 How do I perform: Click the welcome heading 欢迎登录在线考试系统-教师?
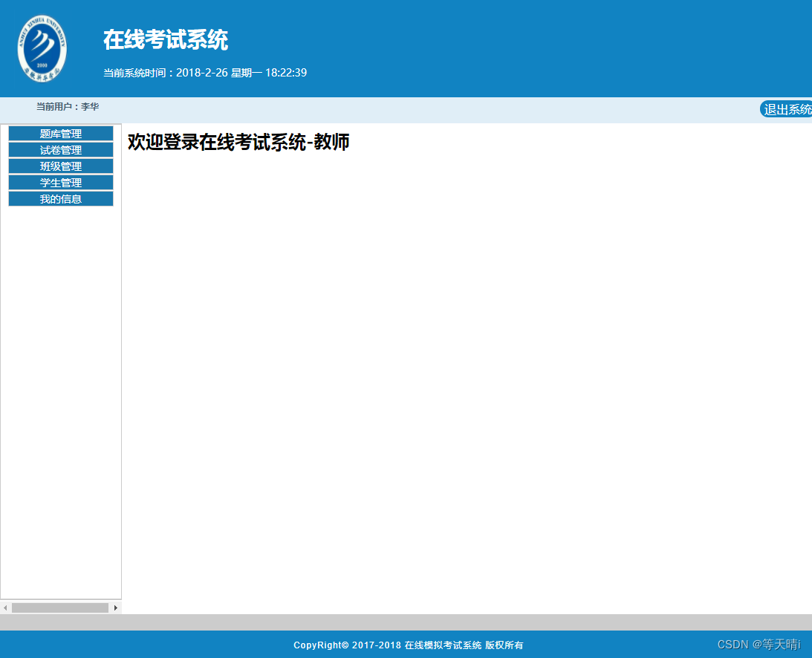(239, 142)
